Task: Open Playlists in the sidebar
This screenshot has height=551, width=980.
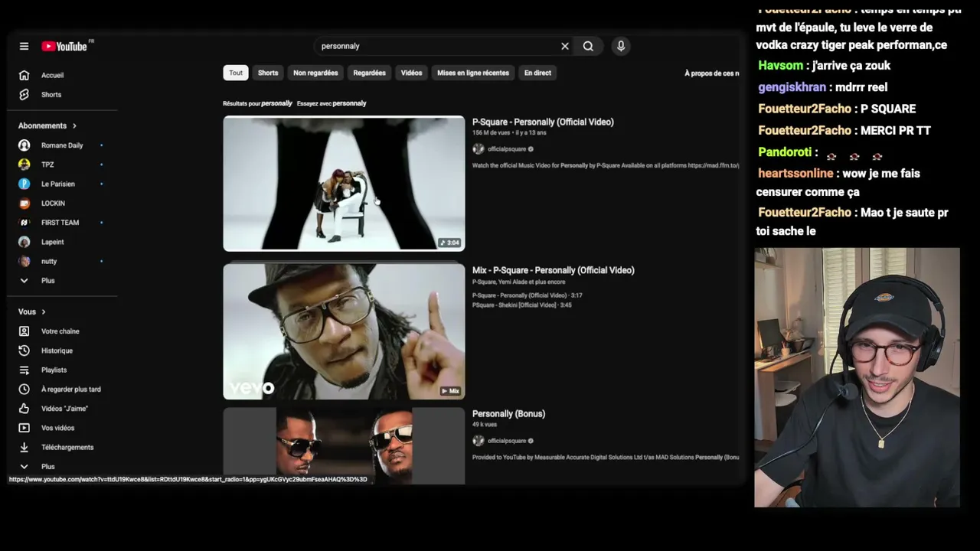Action: click(x=54, y=370)
